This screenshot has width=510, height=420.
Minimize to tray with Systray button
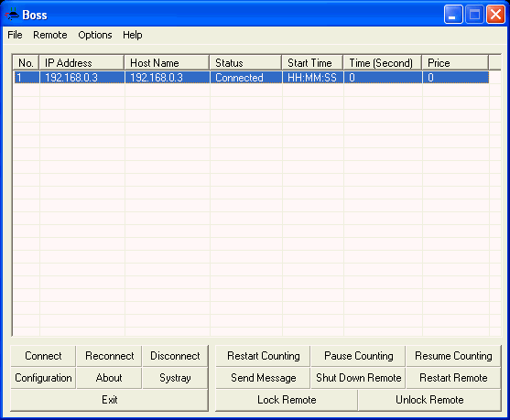[x=175, y=378]
